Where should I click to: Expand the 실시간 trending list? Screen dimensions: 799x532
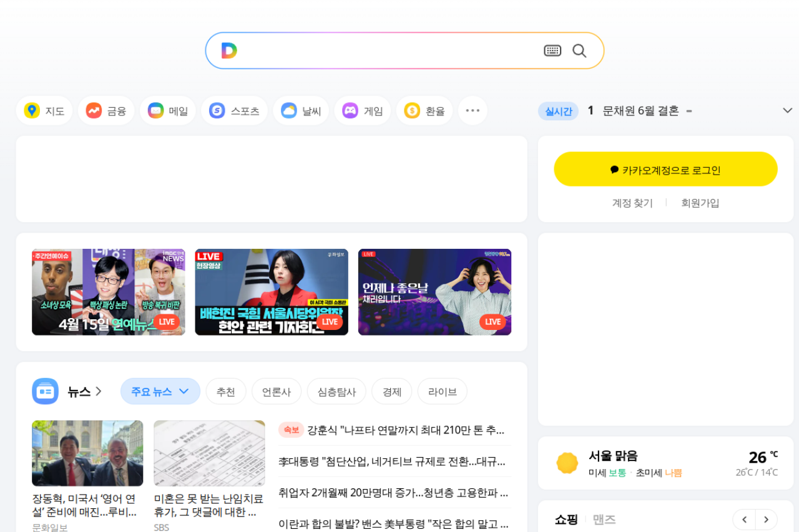787,110
